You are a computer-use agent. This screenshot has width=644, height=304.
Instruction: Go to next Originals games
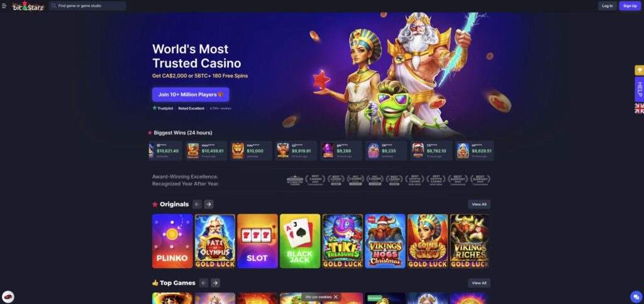coord(209,204)
